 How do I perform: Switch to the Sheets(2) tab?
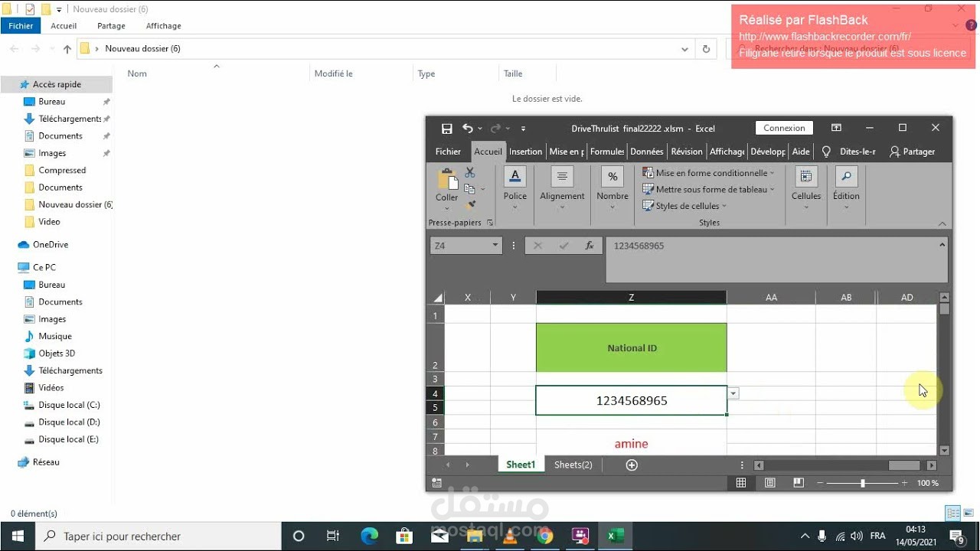click(573, 465)
